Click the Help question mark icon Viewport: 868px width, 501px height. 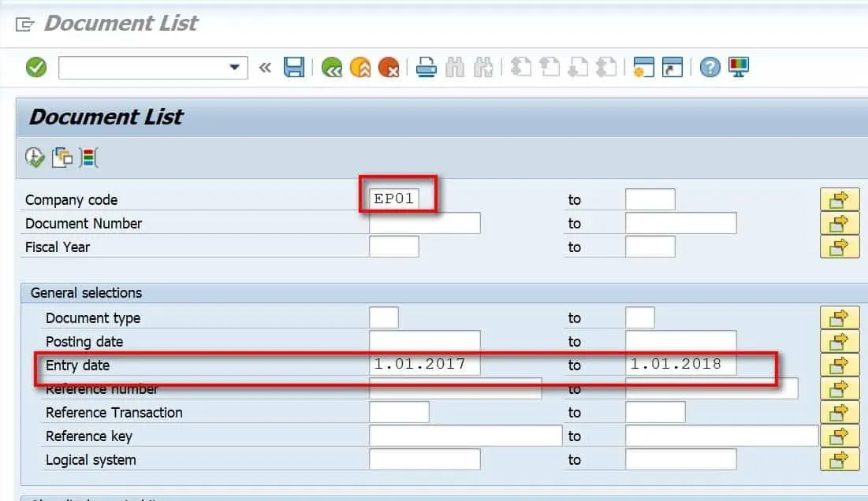coord(709,67)
